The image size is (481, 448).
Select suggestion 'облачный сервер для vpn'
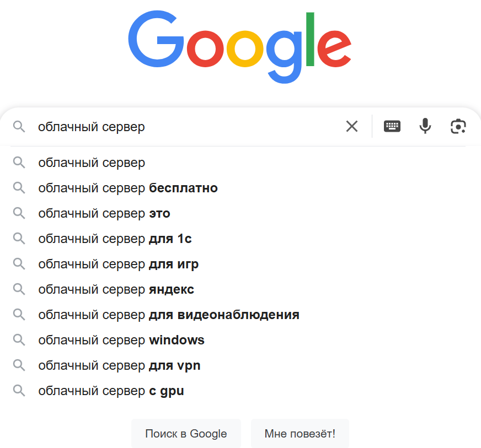pyautogui.click(x=119, y=365)
